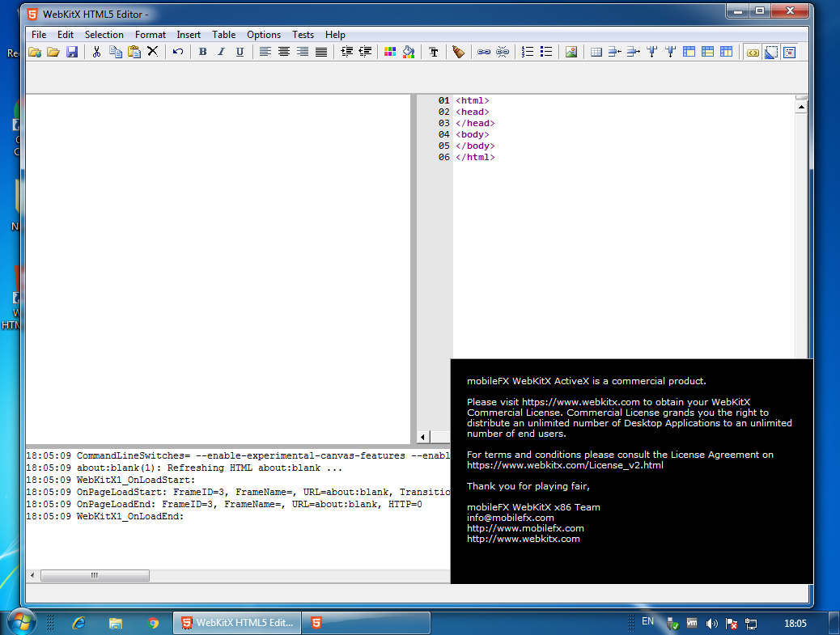This screenshot has width=840, height=635.
Task: Pick a background fill color with the paint bucket
Action: [409, 52]
